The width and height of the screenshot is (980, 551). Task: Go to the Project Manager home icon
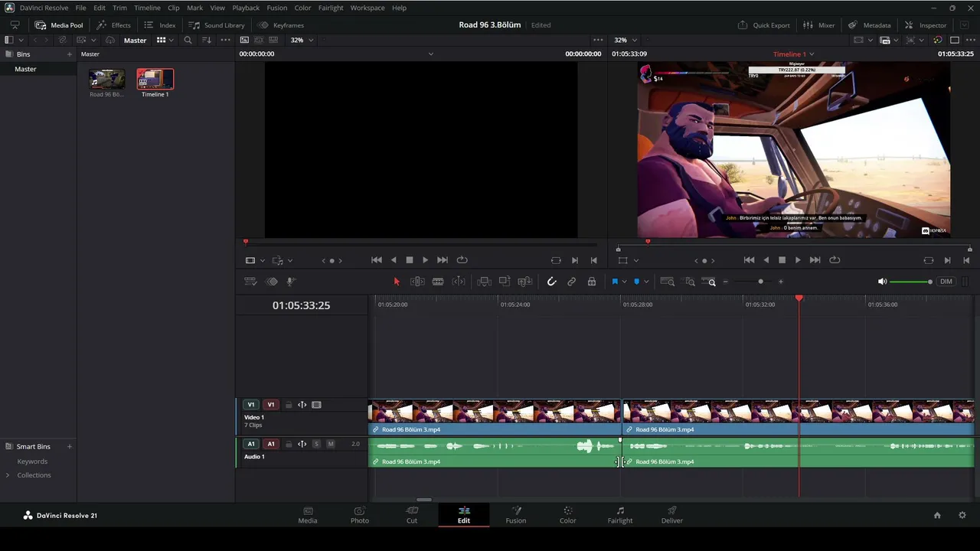[937, 515]
